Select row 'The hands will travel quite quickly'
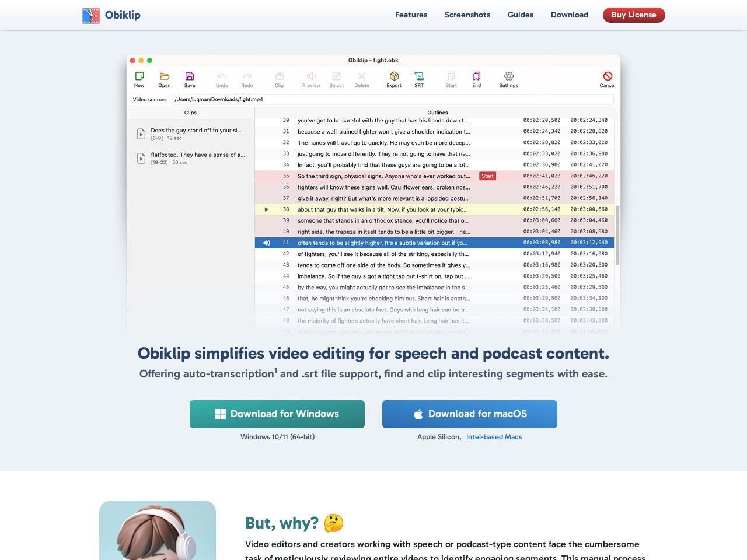This screenshot has width=747, height=560. [x=434, y=143]
